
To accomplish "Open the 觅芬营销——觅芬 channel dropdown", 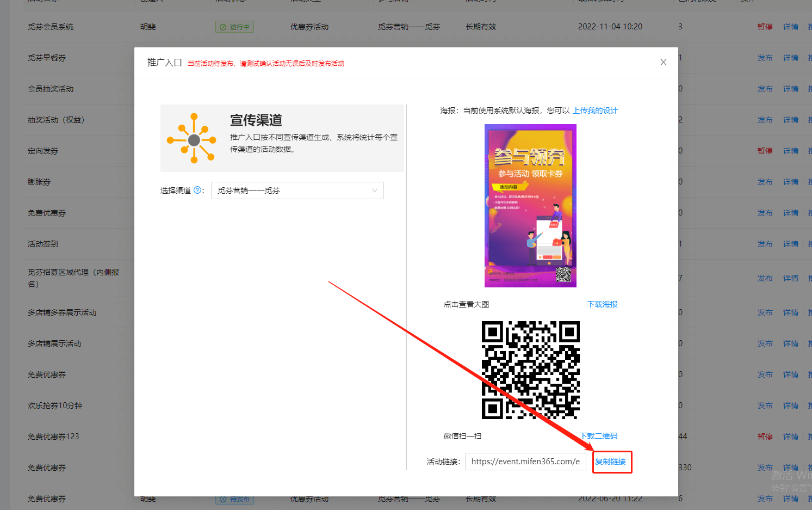I will [x=297, y=190].
